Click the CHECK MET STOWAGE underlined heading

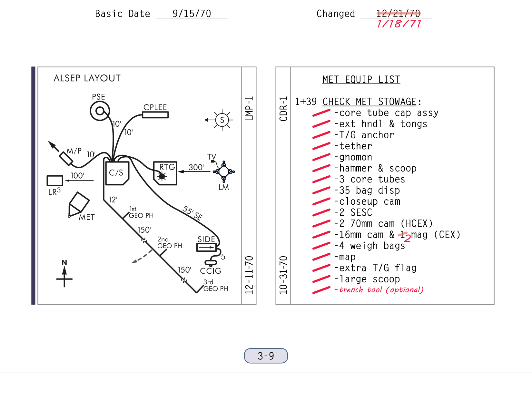pyautogui.click(x=369, y=102)
